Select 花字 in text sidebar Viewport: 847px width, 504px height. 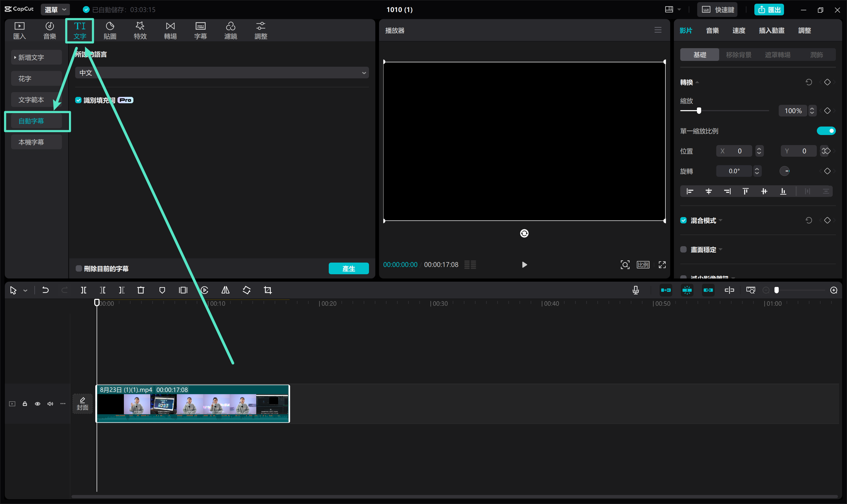(36, 78)
